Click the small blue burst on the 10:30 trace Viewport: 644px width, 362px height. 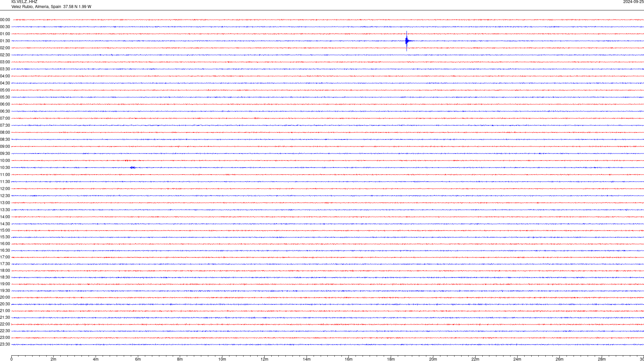coord(132,168)
